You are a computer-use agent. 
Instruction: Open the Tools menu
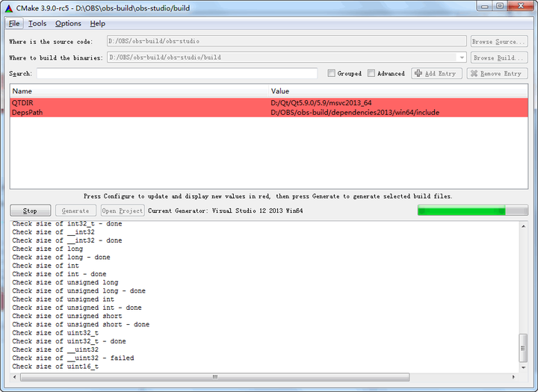click(37, 24)
